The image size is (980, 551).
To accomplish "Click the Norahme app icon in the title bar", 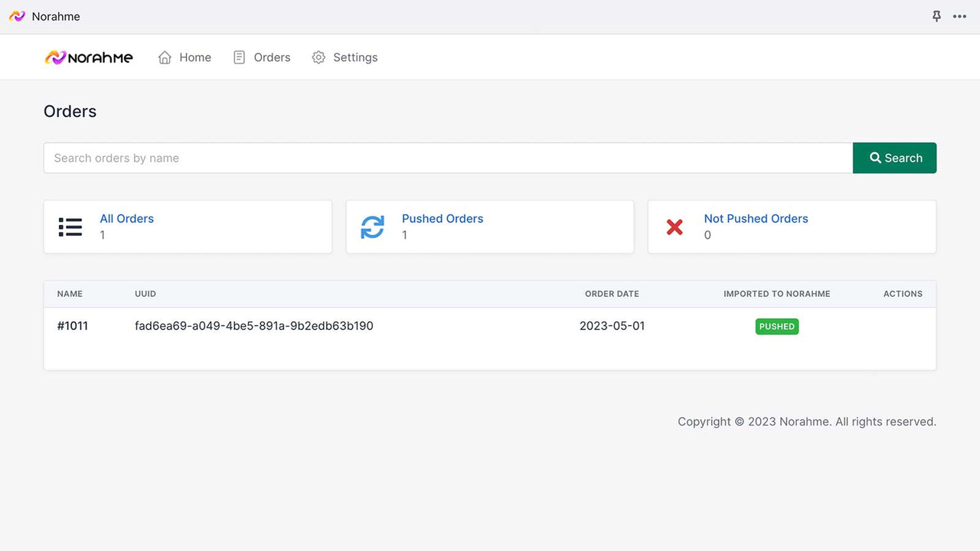I will point(16,15).
